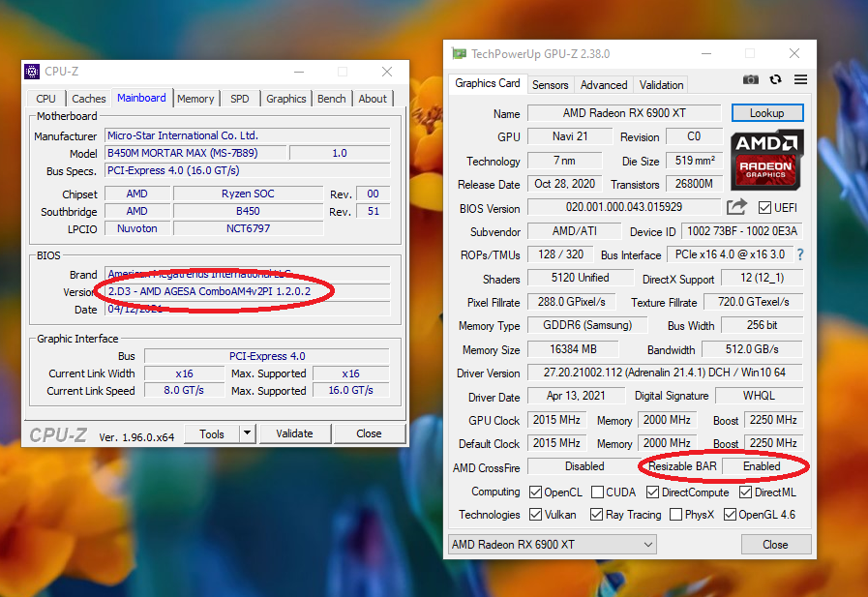Switch to the Sensors tab in GPU-Z
Viewport: 868px width, 597px height.
coord(551,84)
